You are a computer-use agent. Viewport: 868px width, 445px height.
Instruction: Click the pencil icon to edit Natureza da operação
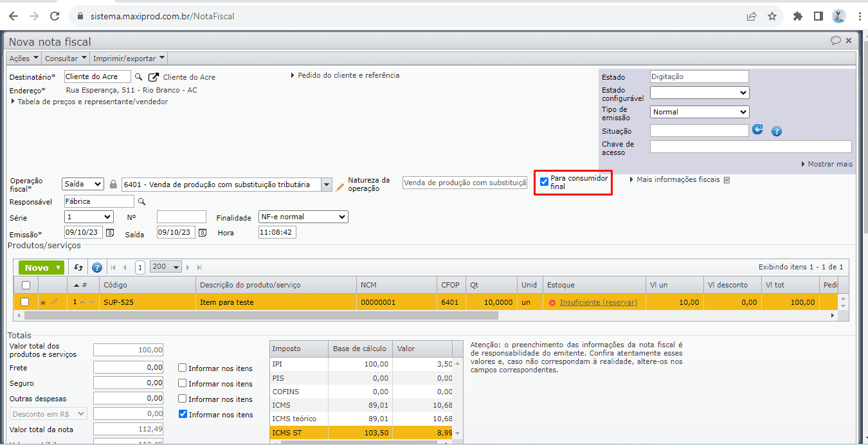pos(341,186)
